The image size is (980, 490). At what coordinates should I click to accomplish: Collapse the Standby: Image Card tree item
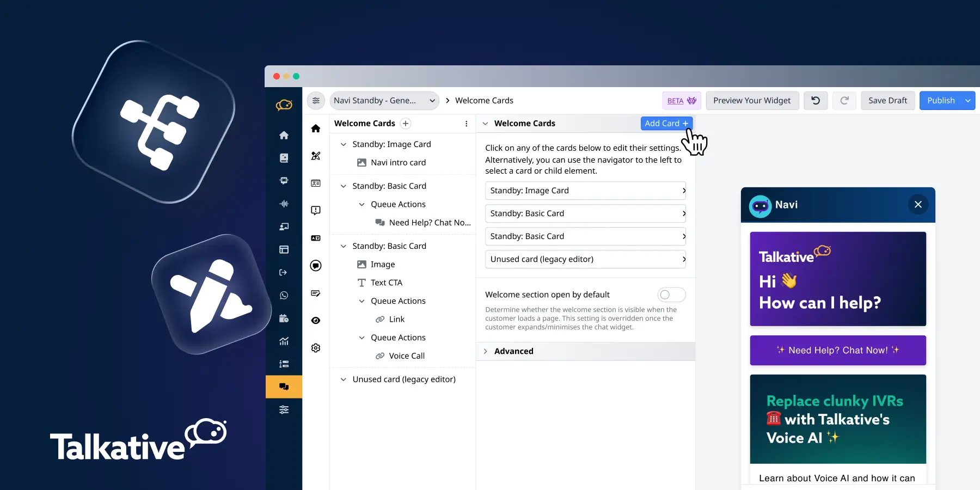pos(344,144)
